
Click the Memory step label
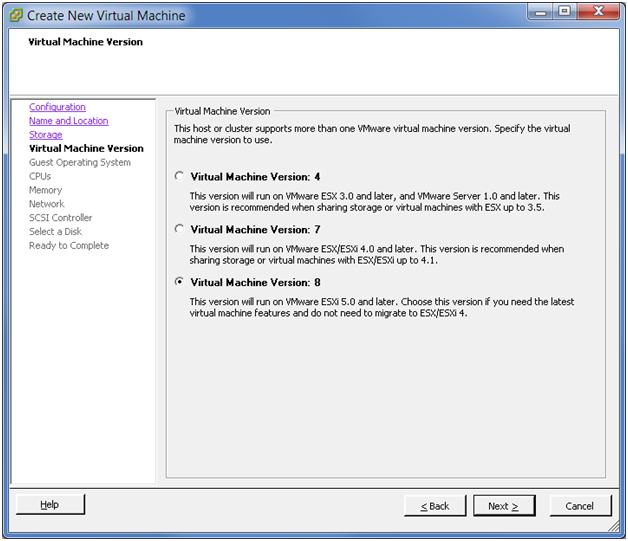pyautogui.click(x=45, y=190)
